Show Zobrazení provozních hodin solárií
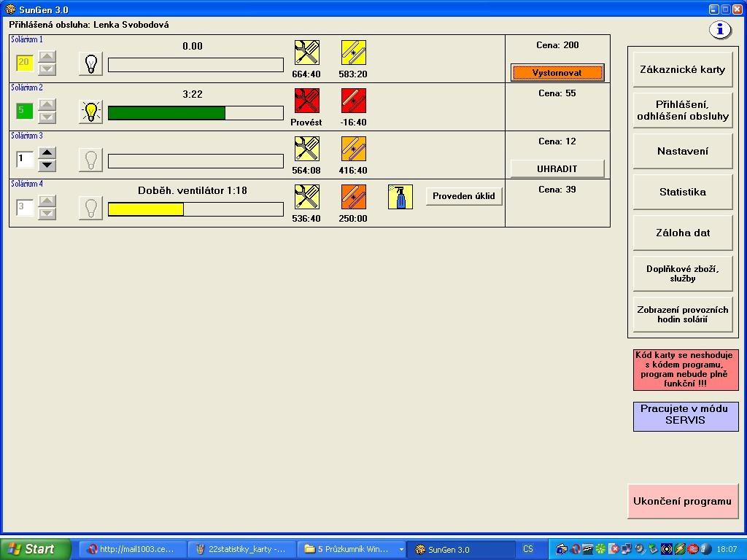Screen dimensions: 747x560 [x=682, y=314]
